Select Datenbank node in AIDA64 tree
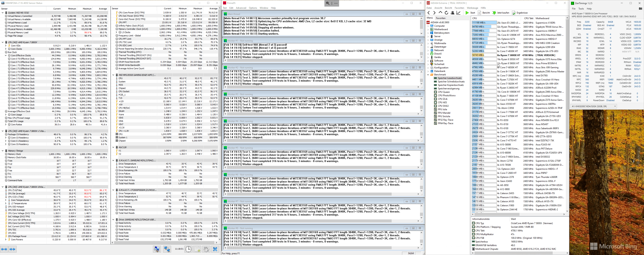 click(x=440, y=71)
